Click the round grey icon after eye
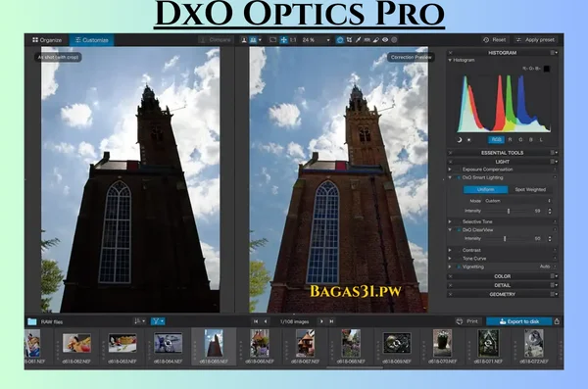The height and width of the screenshot is (389, 588). click(x=394, y=40)
